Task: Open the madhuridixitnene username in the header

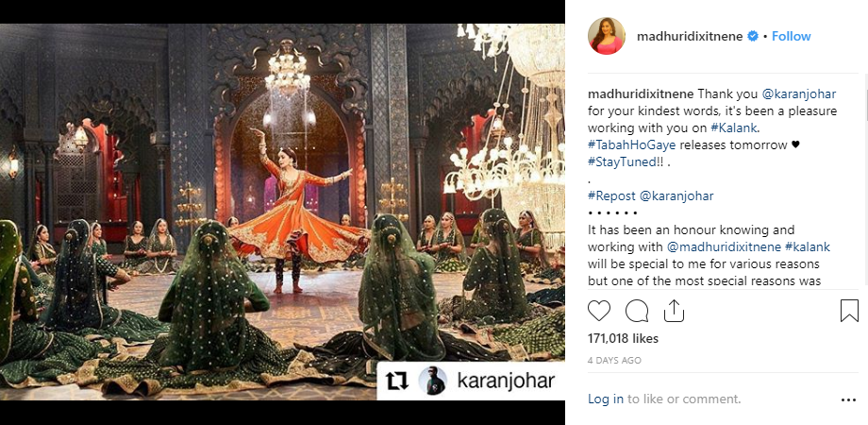Action: (690, 36)
